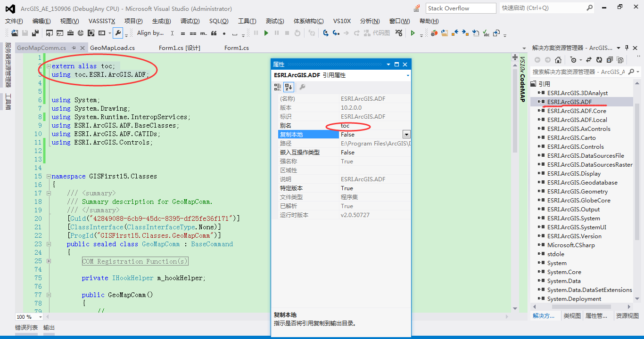Image resolution: width=644 pixels, height=339 pixels.
Task: Open the 调试(D) menu
Action: 190,21
